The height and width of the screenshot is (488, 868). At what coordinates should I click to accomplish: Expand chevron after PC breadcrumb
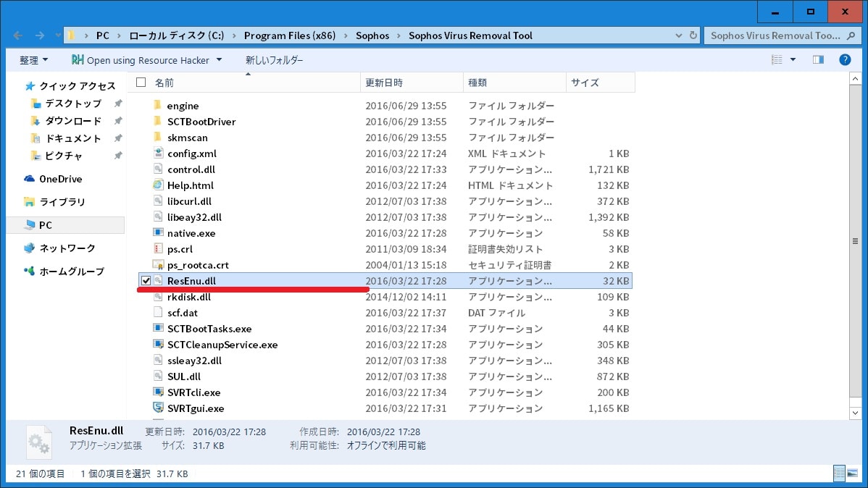pos(119,35)
